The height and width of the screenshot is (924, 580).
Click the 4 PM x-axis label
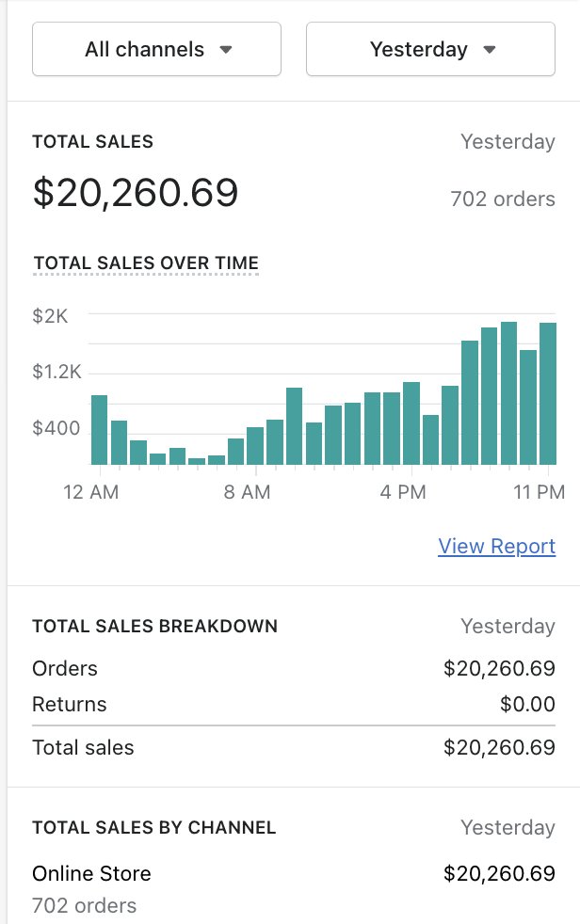pyautogui.click(x=403, y=492)
